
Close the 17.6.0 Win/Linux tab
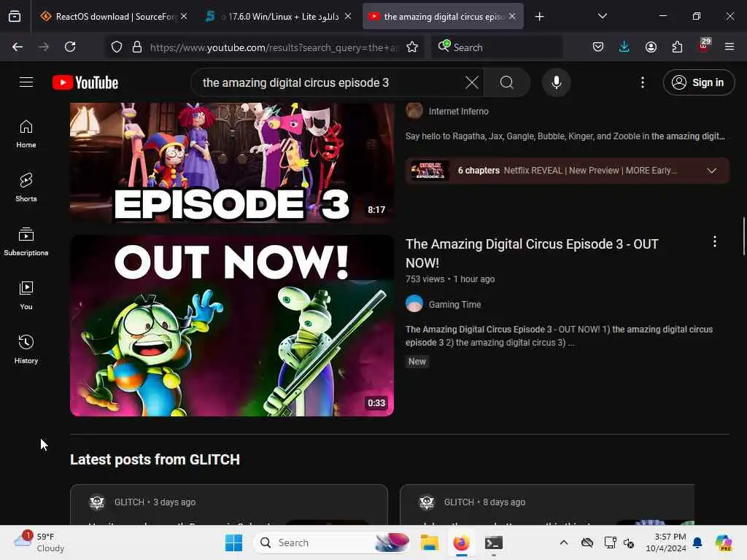pos(348,16)
